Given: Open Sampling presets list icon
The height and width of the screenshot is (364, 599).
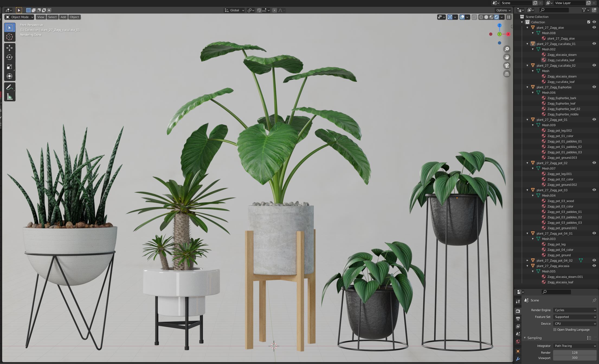Looking at the screenshot, I should pyautogui.click(x=589, y=338).
